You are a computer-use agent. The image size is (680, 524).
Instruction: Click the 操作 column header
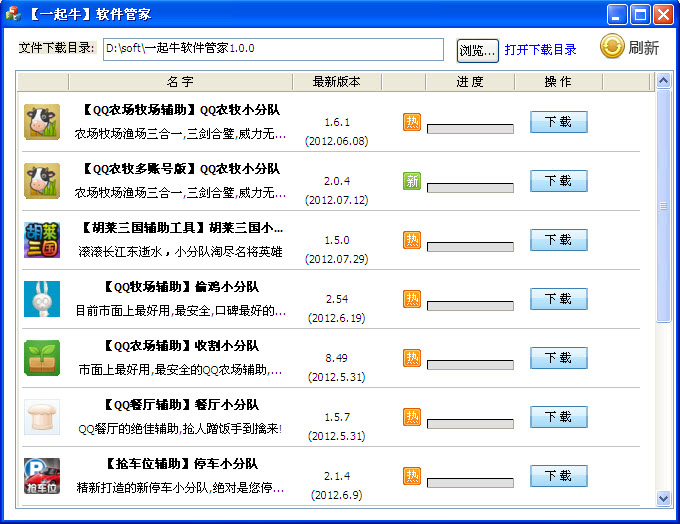pyautogui.click(x=558, y=82)
